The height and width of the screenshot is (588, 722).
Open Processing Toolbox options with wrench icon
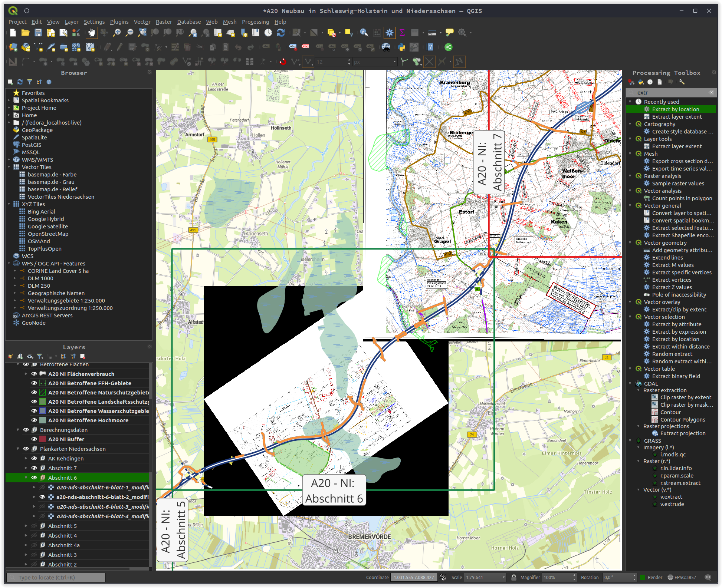(682, 82)
